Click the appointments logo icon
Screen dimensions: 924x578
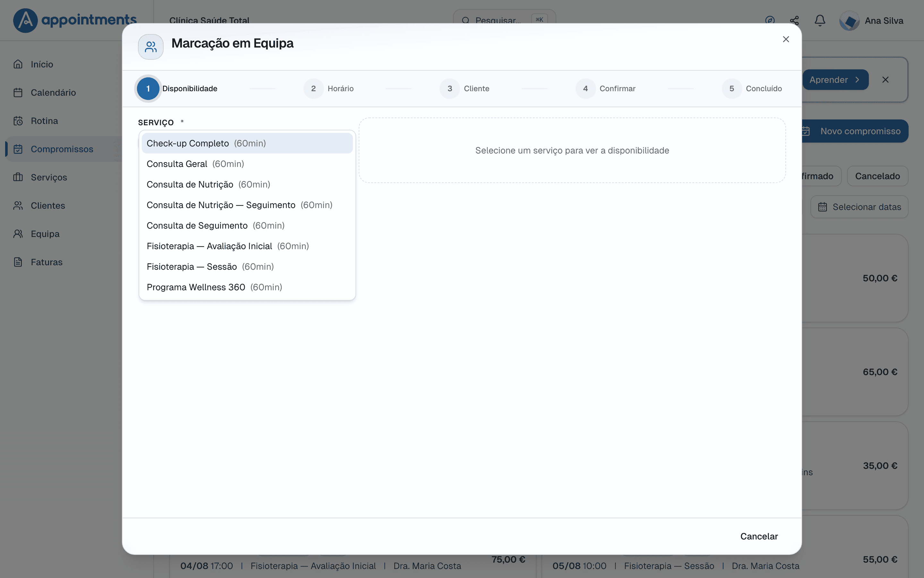[25, 20]
